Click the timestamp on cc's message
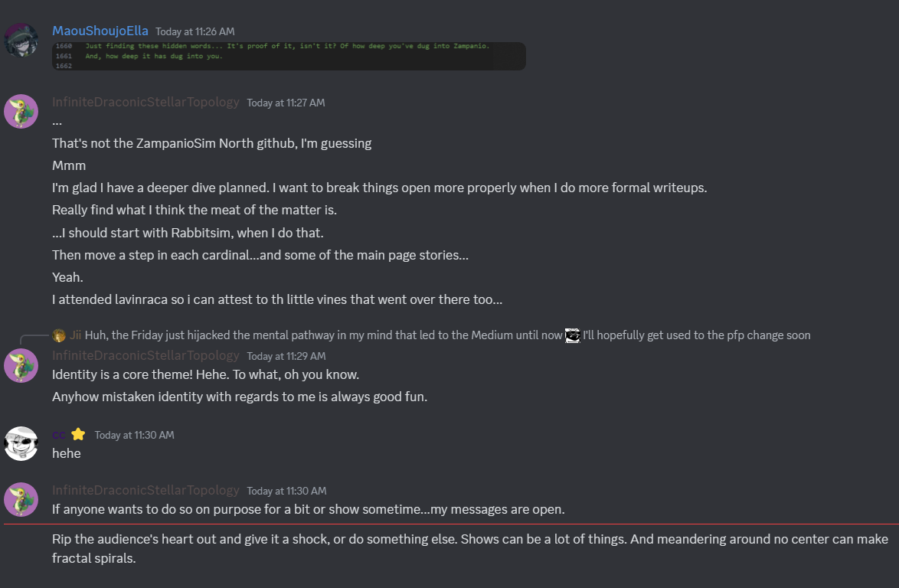The image size is (899, 588). (x=134, y=435)
